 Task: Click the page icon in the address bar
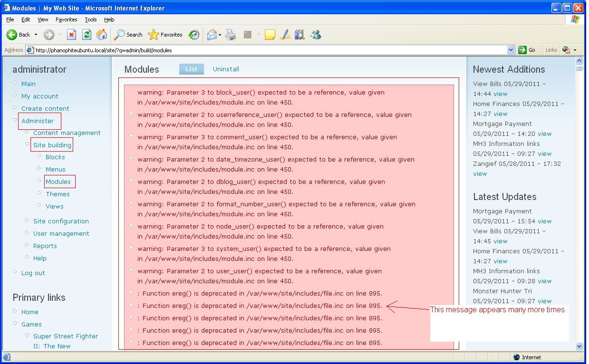[x=29, y=49]
